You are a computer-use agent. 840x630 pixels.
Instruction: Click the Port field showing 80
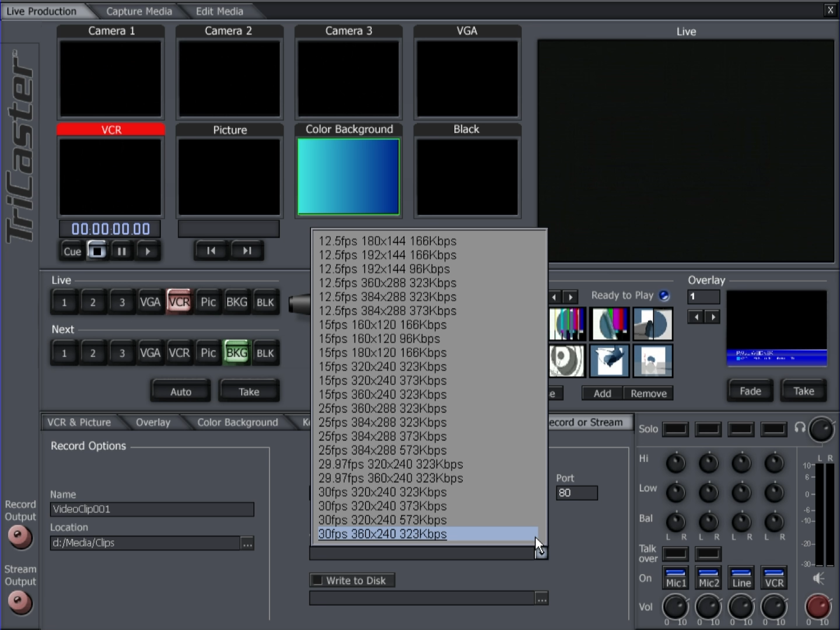pos(577,493)
